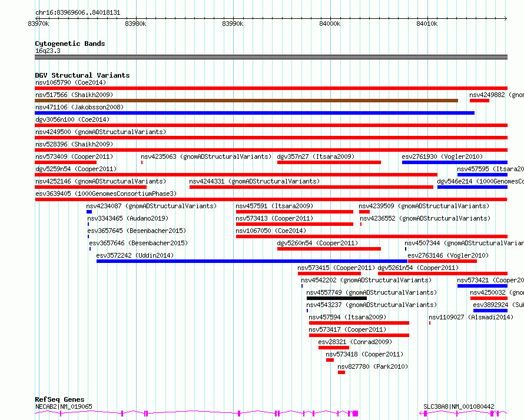Pick label nsv4557749 (gnomADStructuralVariants)
The image size is (524, 420).
(372, 292)
